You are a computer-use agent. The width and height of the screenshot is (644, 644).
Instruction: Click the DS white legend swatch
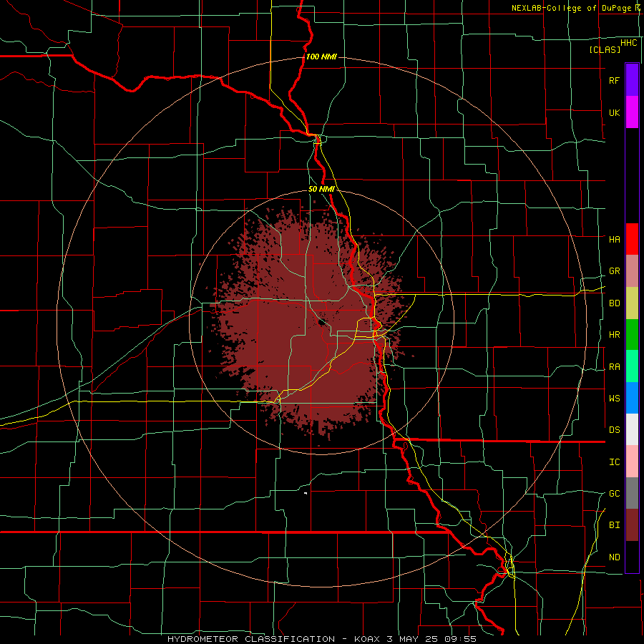coord(632,429)
